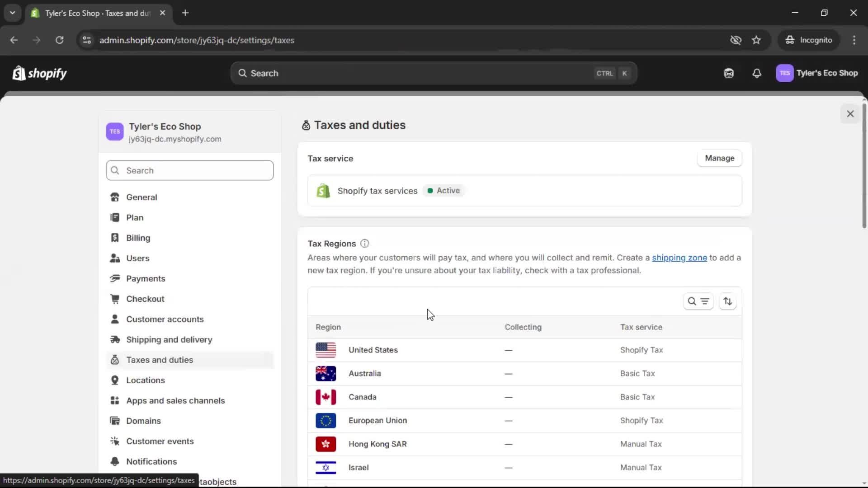Click the United States flag in the region list

point(326,350)
